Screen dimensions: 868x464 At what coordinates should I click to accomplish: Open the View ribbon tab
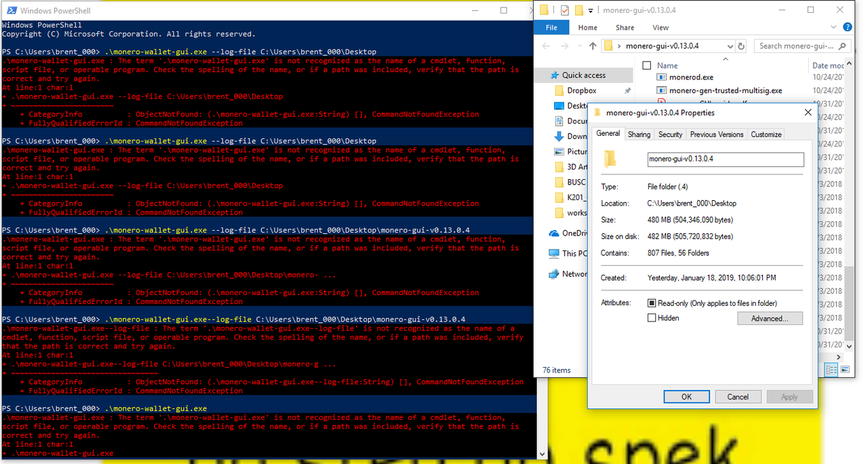coord(660,28)
